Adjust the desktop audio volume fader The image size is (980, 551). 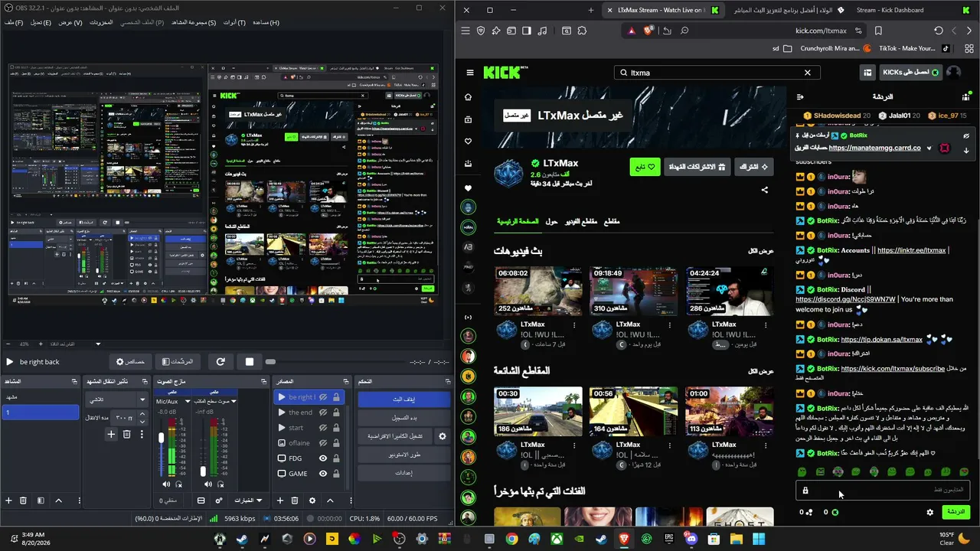tap(203, 472)
